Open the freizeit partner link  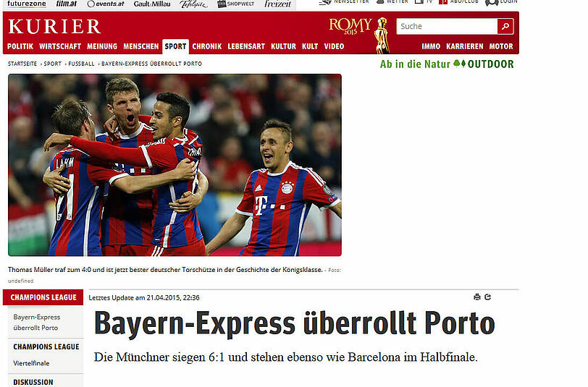tap(278, 4)
